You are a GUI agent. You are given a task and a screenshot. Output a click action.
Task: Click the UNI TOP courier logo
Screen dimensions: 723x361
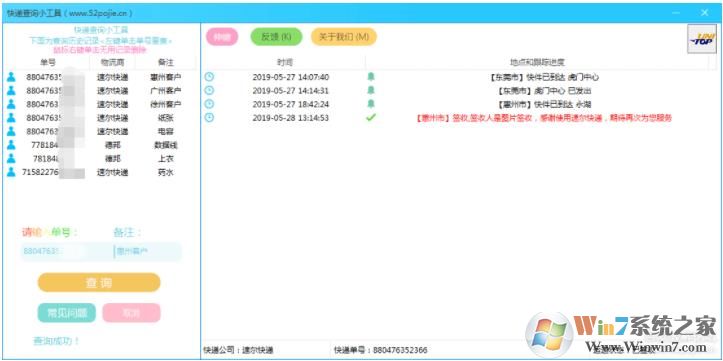[x=702, y=39]
